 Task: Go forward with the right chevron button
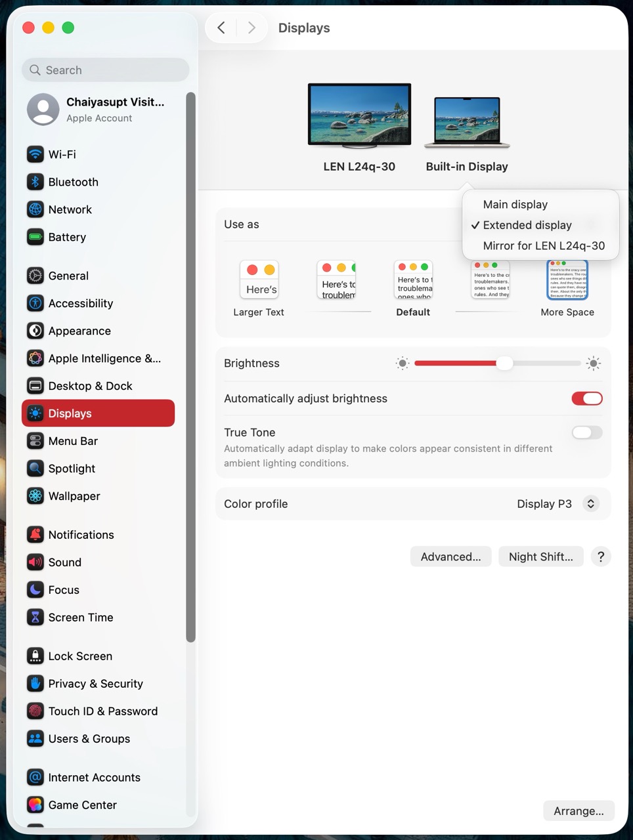click(x=251, y=28)
